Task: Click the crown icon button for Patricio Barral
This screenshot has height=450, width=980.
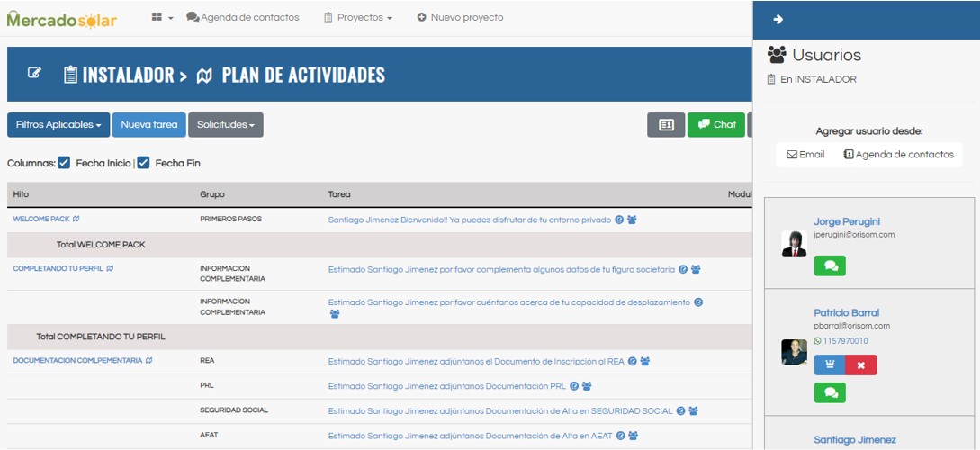Action: pyautogui.click(x=830, y=364)
